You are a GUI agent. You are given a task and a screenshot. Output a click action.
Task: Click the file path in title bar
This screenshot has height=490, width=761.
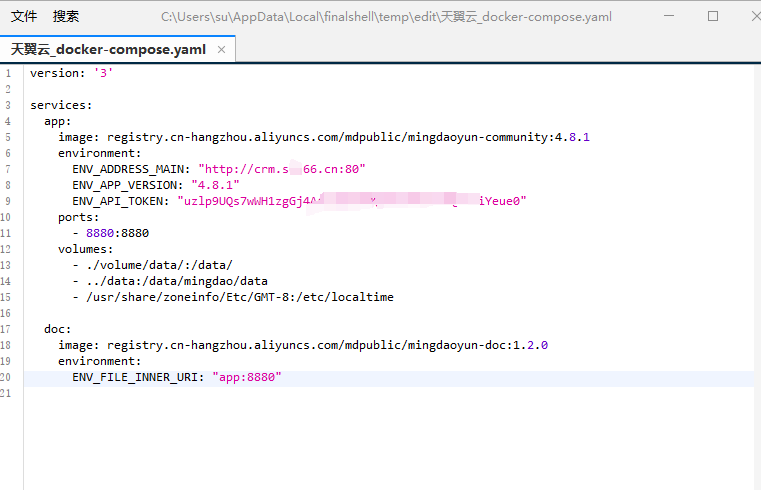click(x=386, y=17)
